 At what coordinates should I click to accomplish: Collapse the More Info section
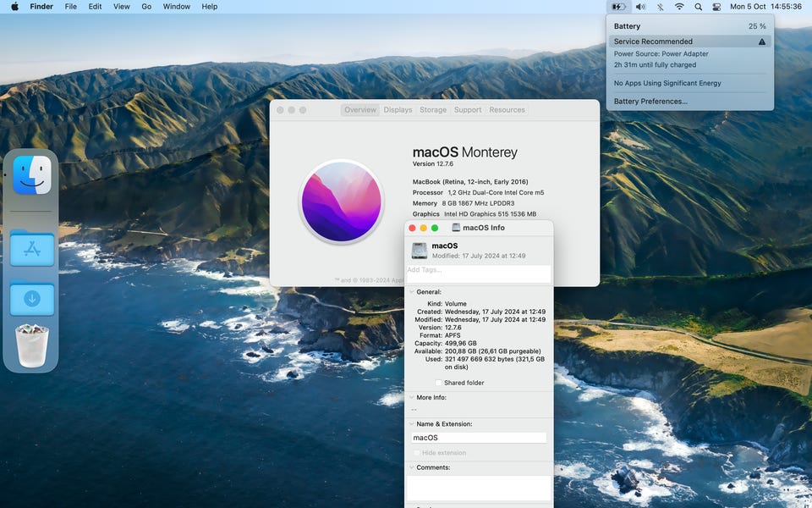(x=412, y=398)
